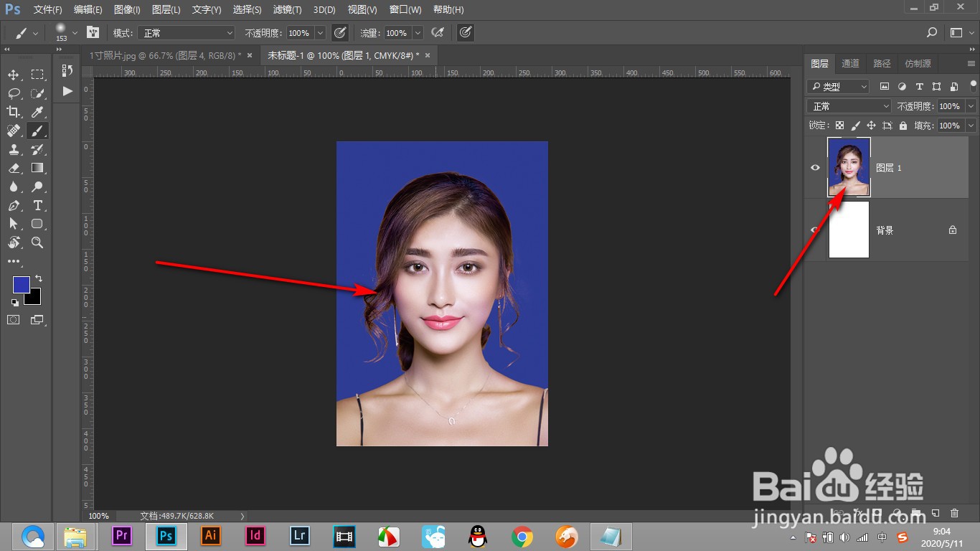Click the Clone Stamp tool
Viewport: 980px width, 551px height.
coord(13,149)
